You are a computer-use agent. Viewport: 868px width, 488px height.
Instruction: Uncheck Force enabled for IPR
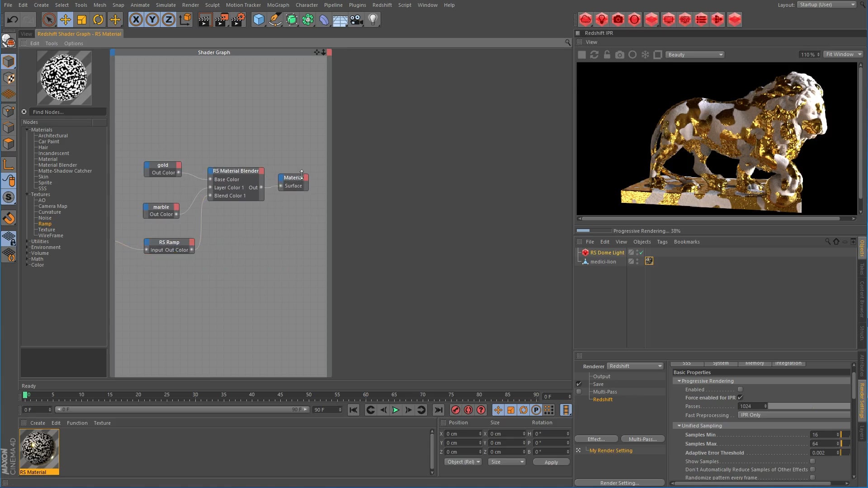click(740, 398)
